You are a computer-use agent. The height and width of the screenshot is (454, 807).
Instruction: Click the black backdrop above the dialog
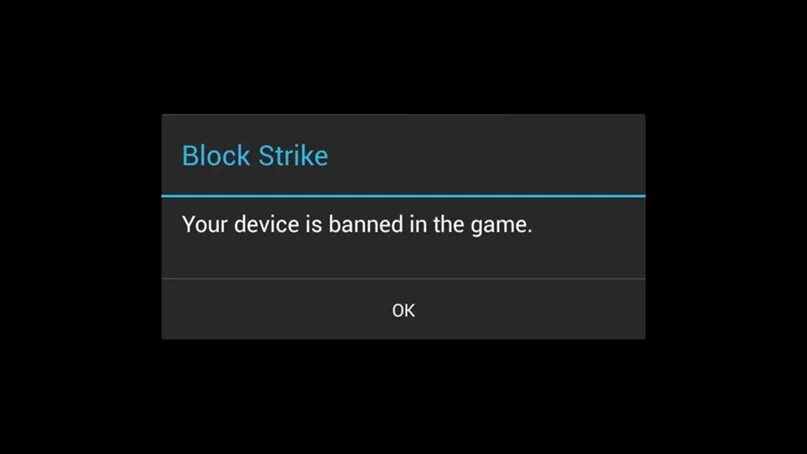pyautogui.click(x=403, y=57)
